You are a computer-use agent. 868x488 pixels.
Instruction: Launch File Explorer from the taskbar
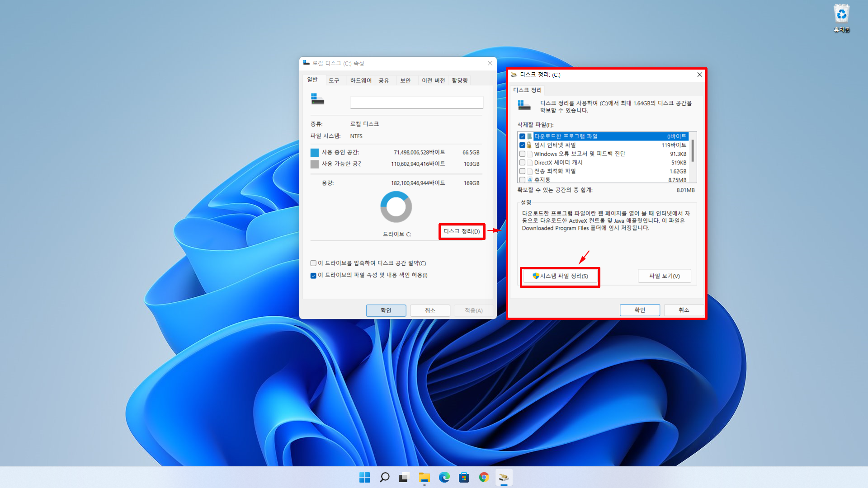point(424,477)
